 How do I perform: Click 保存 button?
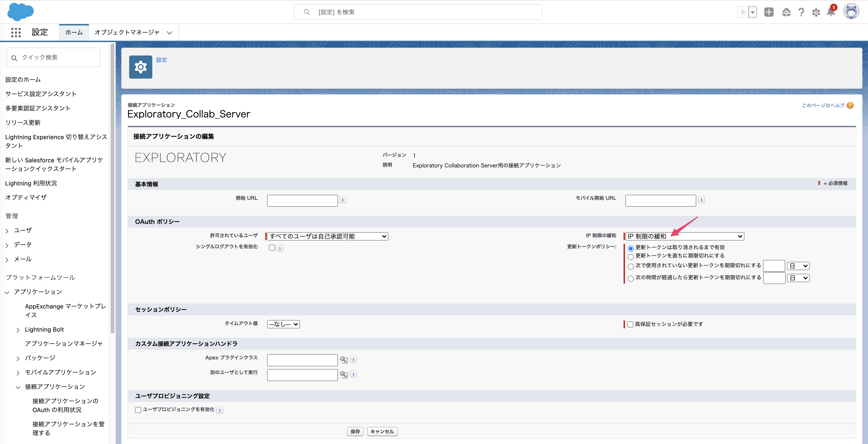click(x=355, y=431)
